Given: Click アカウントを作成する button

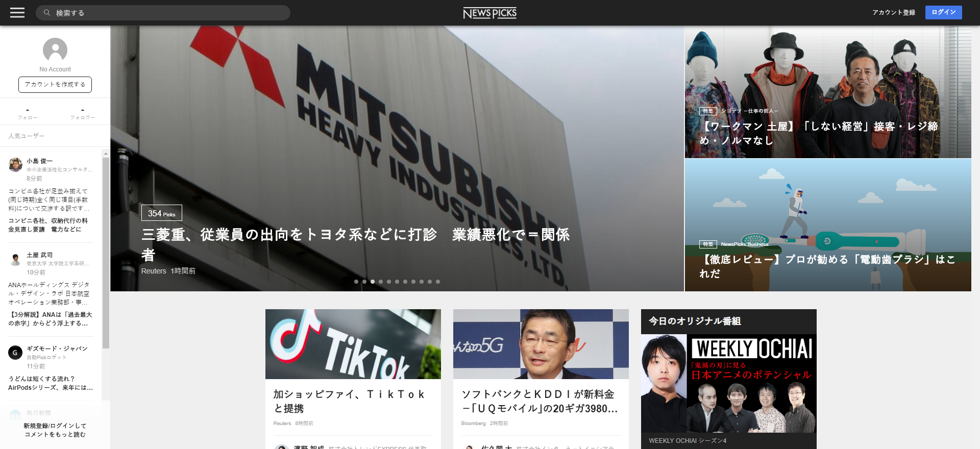Looking at the screenshot, I should [55, 85].
